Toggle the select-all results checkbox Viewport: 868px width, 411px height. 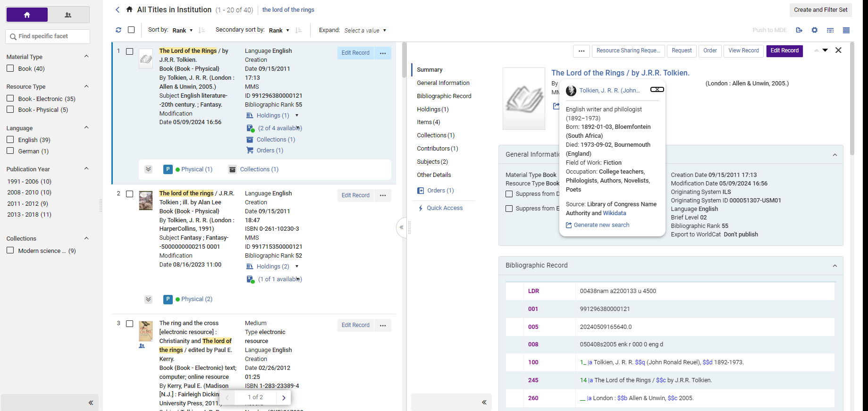coord(131,30)
